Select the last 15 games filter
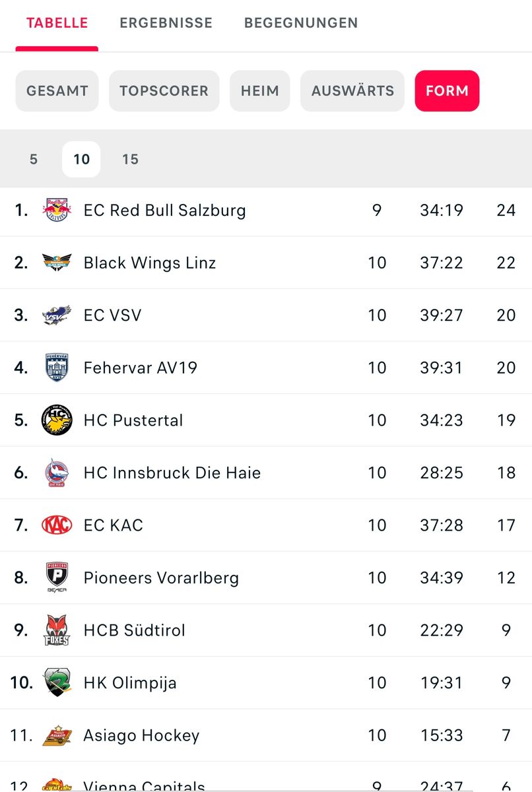 click(130, 159)
